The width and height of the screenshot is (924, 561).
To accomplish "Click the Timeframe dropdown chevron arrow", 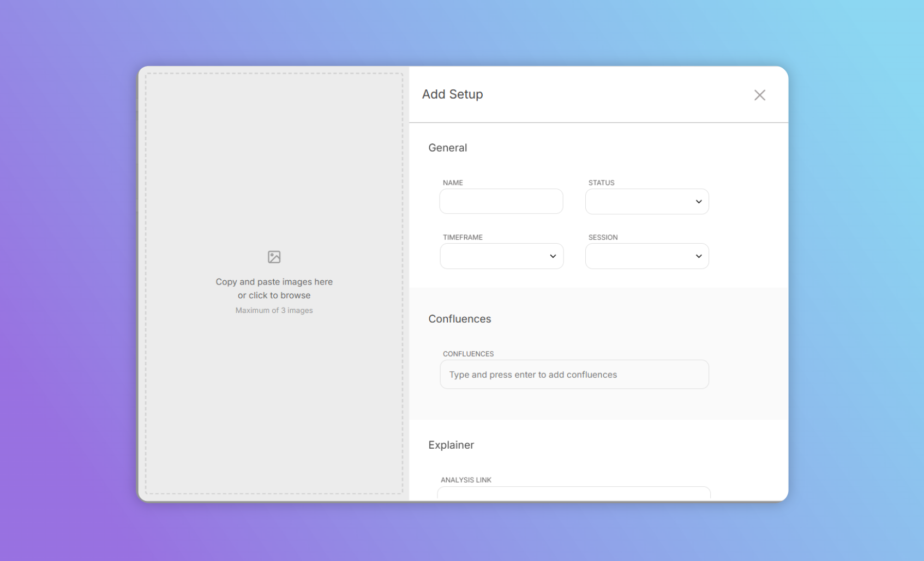I will 553,256.
